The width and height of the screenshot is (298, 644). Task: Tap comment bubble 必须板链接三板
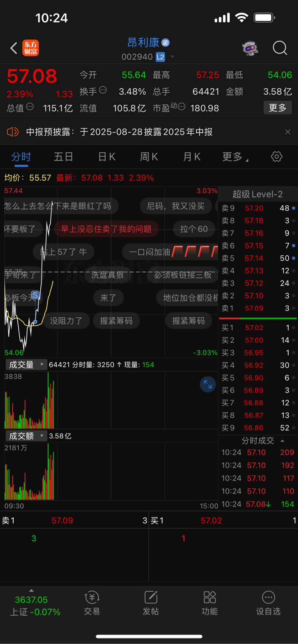[183, 275]
